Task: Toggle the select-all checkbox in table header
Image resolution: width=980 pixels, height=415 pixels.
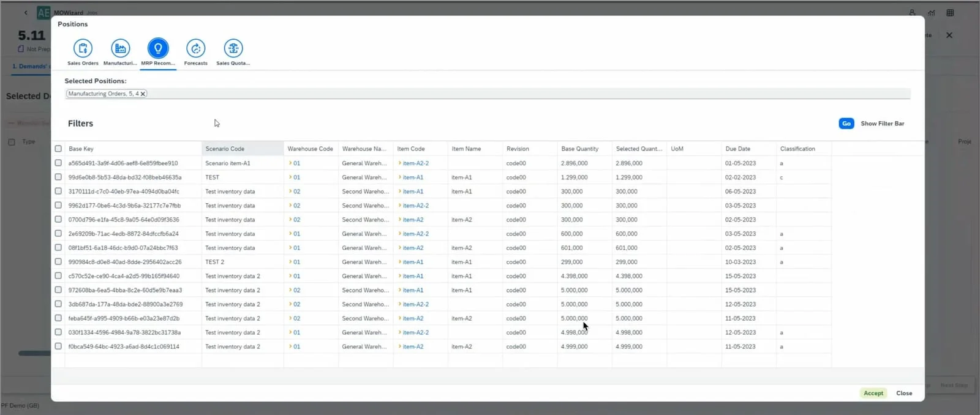Action: pyautogui.click(x=58, y=149)
